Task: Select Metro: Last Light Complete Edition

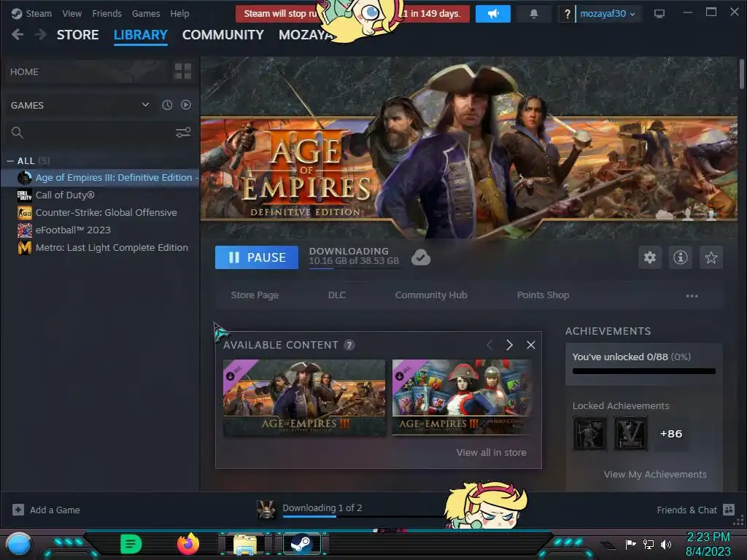Action: click(x=101, y=248)
